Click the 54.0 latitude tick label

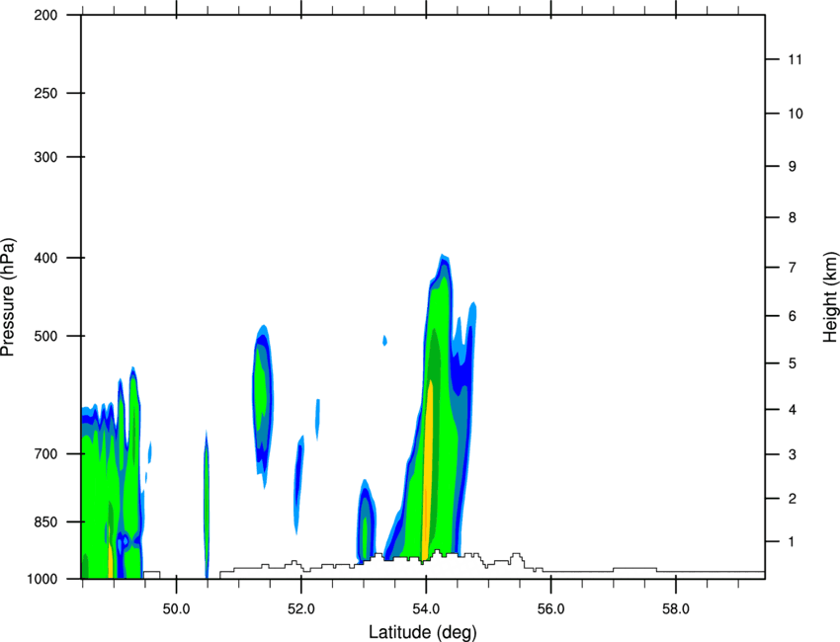[x=426, y=609]
